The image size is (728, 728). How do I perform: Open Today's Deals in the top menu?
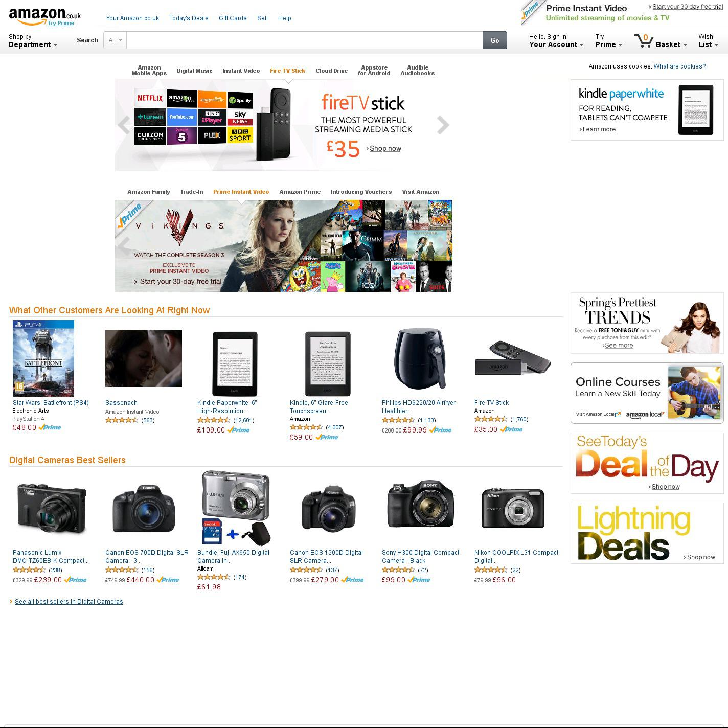click(189, 18)
